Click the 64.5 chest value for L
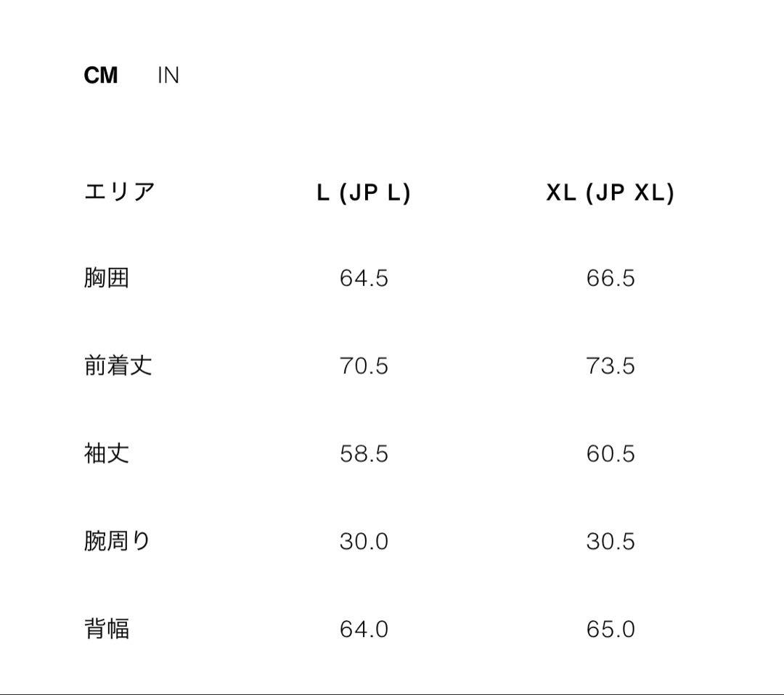 coord(364,278)
